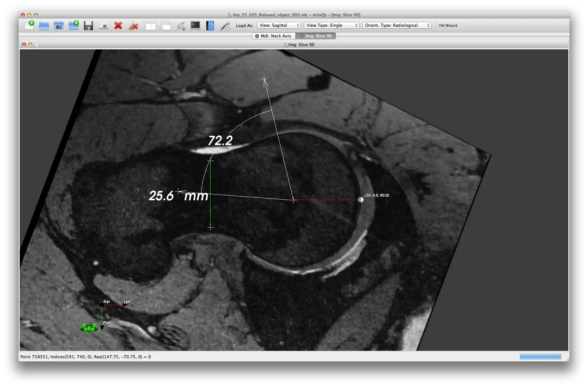Click the broom close-all icon
Viewport: 588px width, 387px height.
(133, 25)
